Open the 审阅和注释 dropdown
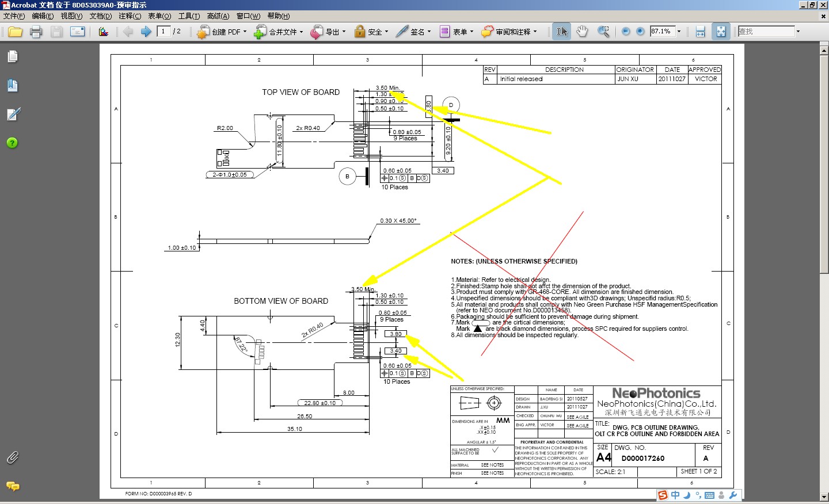 (x=509, y=32)
